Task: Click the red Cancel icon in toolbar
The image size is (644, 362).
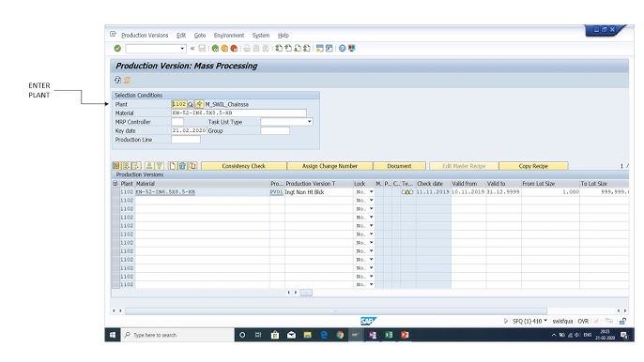Action: click(x=234, y=49)
